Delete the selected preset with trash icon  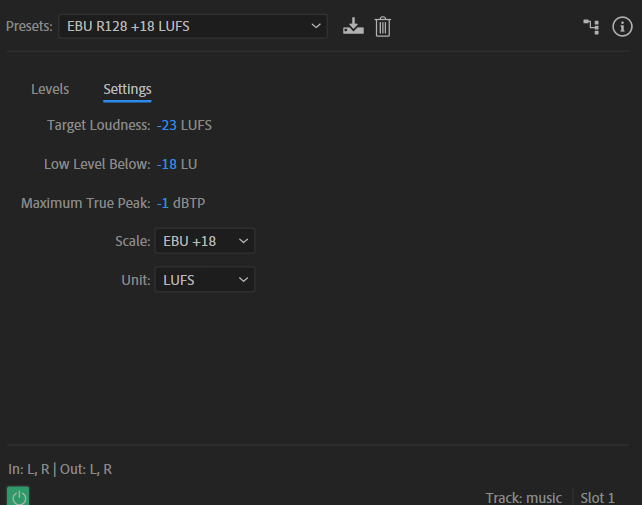tap(382, 27)
